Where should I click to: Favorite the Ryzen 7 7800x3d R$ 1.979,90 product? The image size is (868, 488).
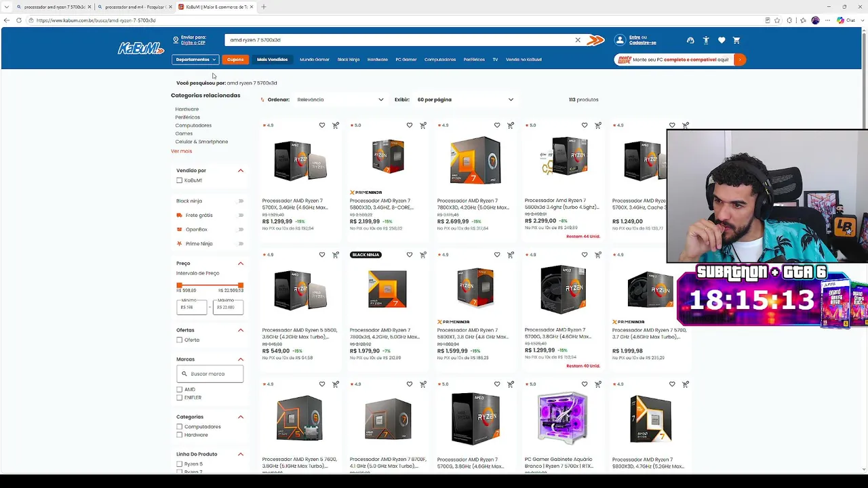click(x=410, y=255)
